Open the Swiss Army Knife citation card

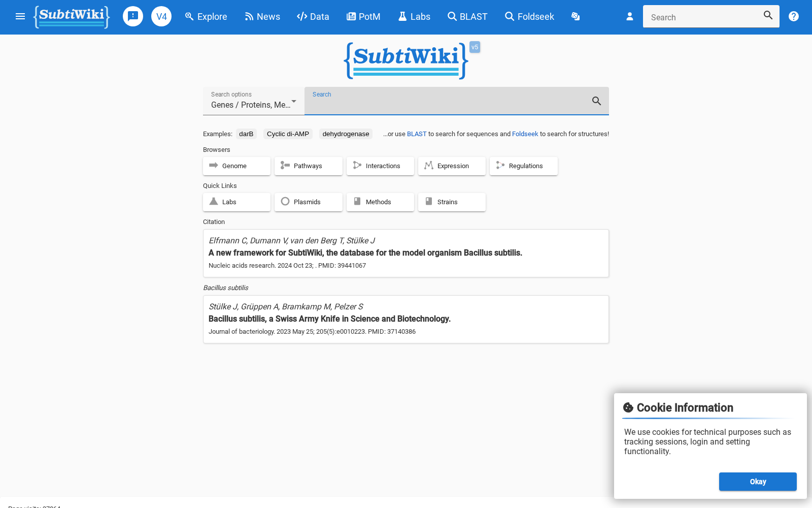(406, 319)
